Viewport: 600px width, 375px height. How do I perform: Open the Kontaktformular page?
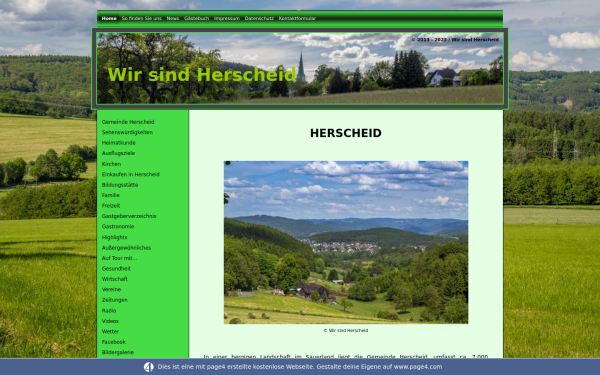tap(297, 18)
